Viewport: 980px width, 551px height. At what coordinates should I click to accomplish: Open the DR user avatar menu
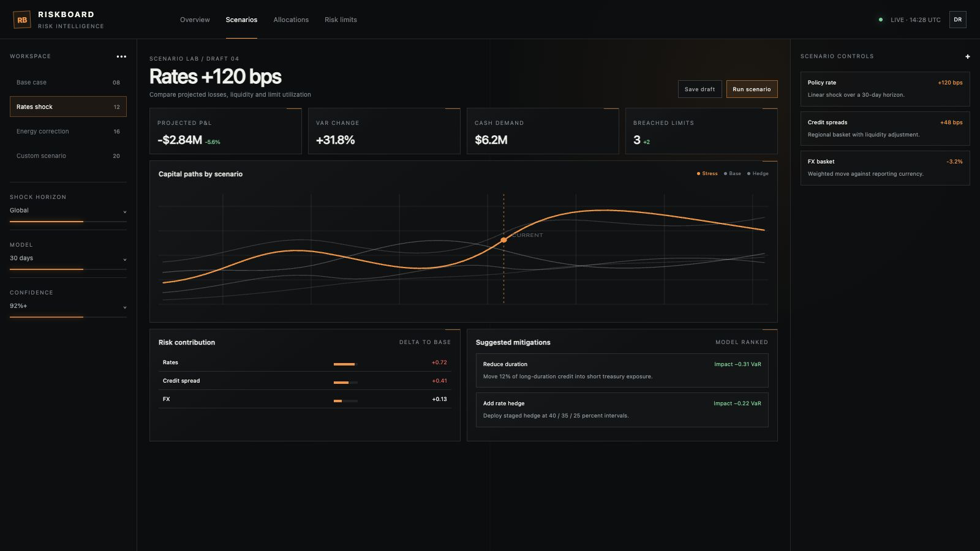[958, 20]
